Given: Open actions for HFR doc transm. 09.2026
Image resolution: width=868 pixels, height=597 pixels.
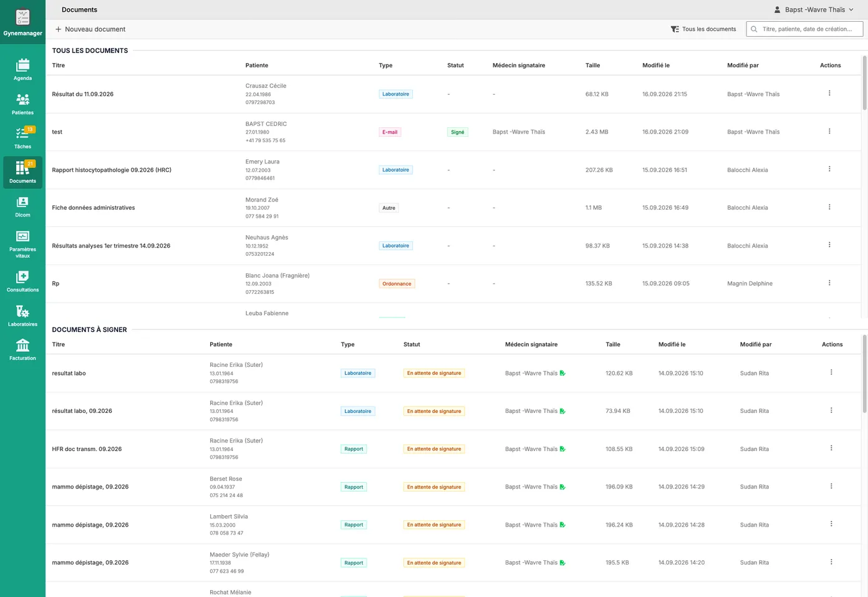Looking at the screenshot, I should pyautogui.click(x=831, y=449).
